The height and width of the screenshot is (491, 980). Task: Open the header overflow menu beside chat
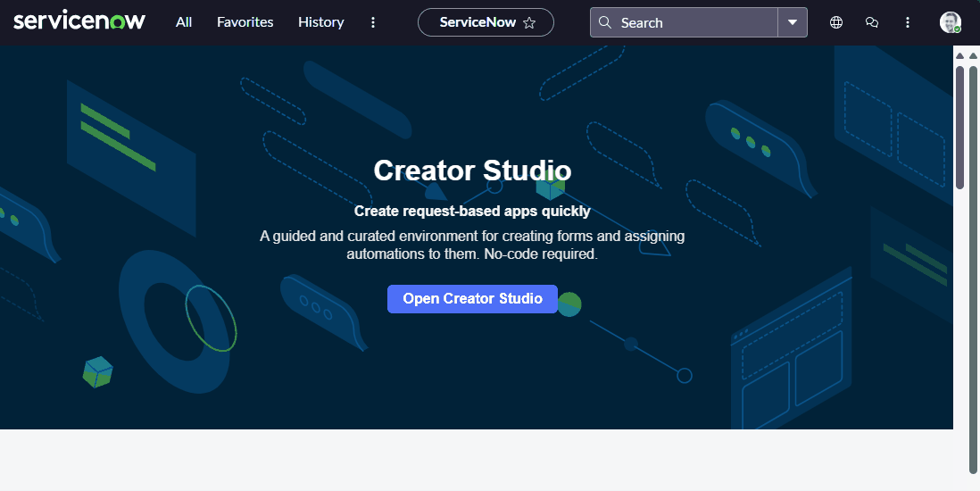(x=908, y=22)
